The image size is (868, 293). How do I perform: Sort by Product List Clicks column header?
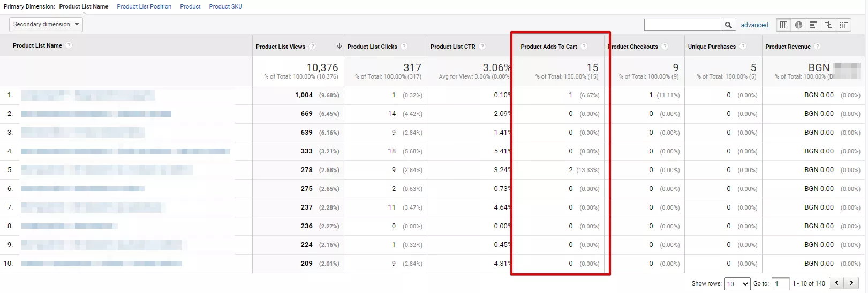(372, 47)
